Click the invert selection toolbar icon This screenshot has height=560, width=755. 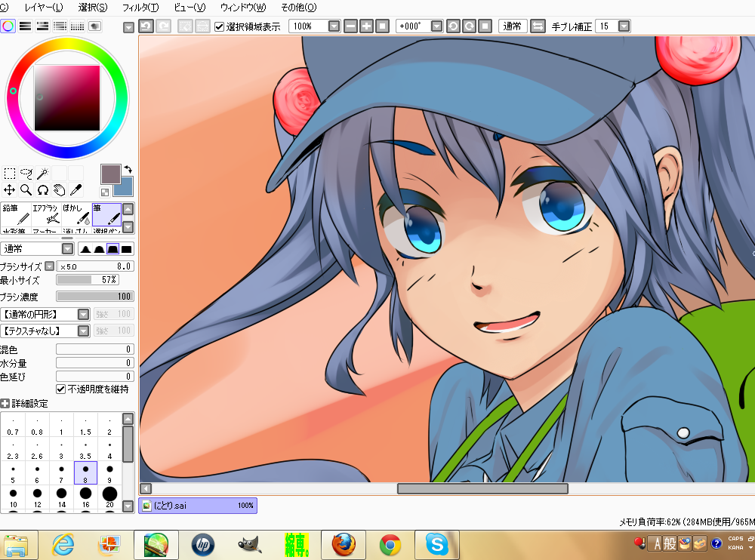(202, 26)
